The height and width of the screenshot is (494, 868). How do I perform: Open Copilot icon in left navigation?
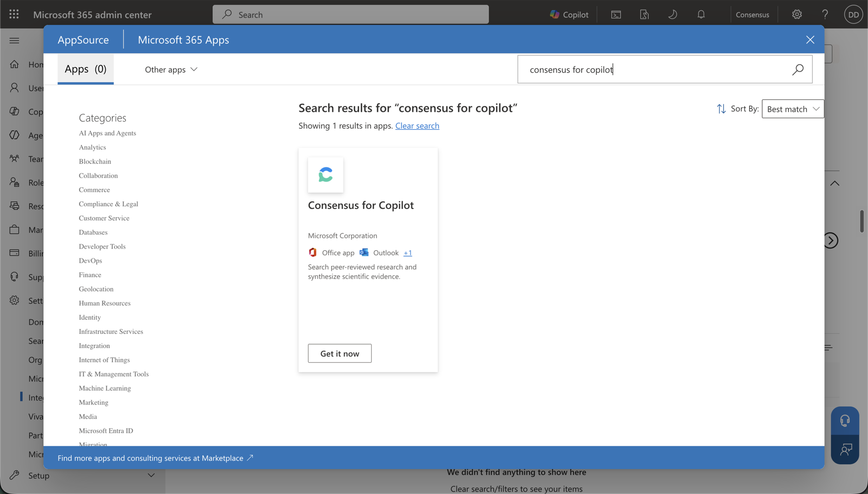(15, 111)
